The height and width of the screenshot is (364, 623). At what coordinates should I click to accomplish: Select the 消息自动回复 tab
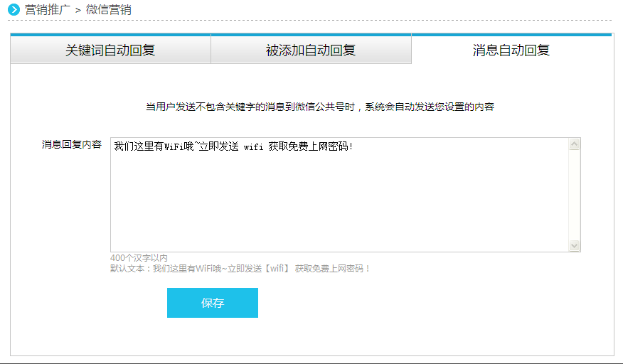(x=511, y=50)
